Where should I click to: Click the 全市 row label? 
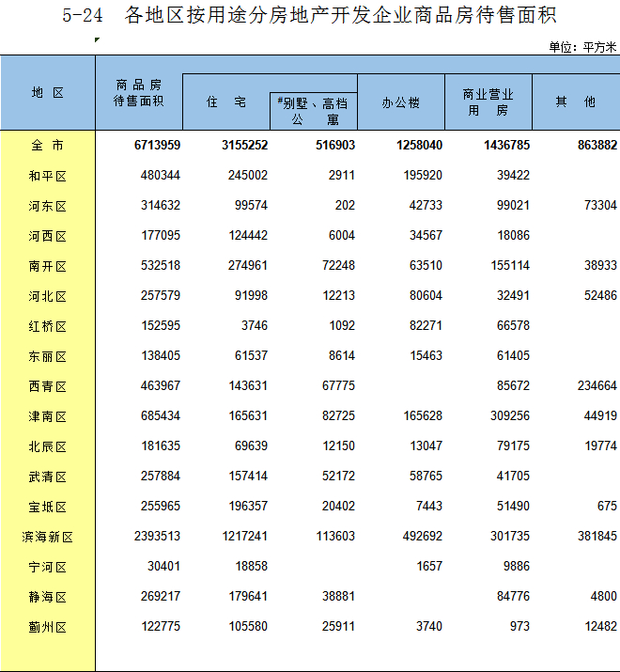coord(48,146)
